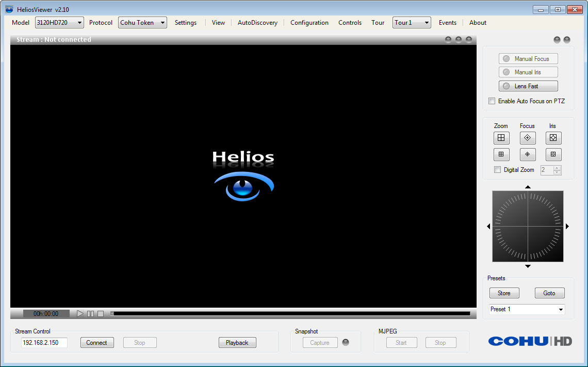
Task: Click the upper Focus button
Action: tap(527, 138)
